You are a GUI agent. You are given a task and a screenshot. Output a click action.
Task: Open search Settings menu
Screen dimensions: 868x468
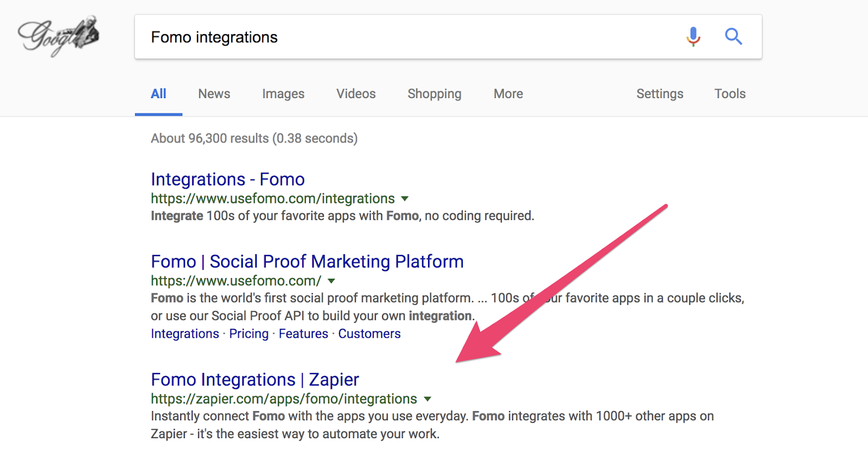click(659, 94)
